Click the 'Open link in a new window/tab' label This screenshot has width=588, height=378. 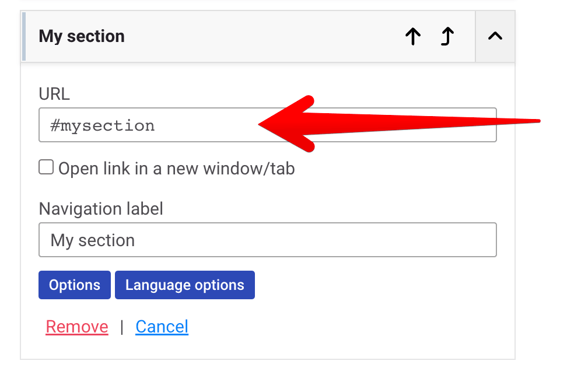(x=177, y=169)
